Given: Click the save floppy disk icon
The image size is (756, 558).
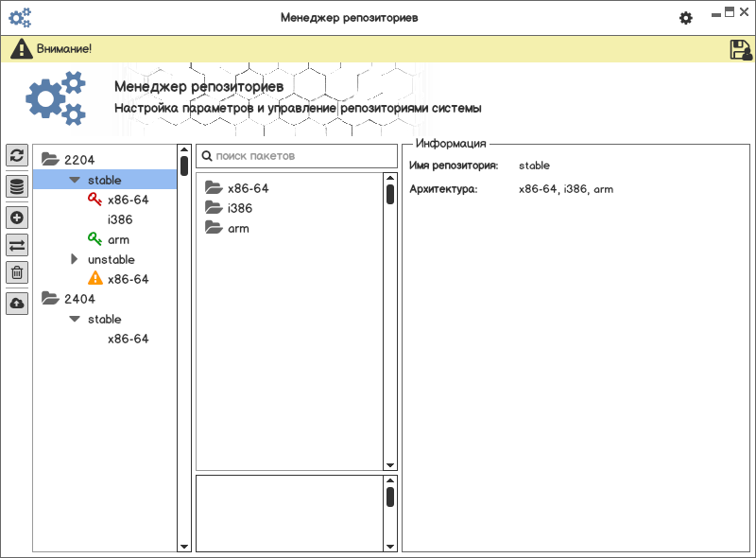Looking at the screenshot, I should coord(741,50).
